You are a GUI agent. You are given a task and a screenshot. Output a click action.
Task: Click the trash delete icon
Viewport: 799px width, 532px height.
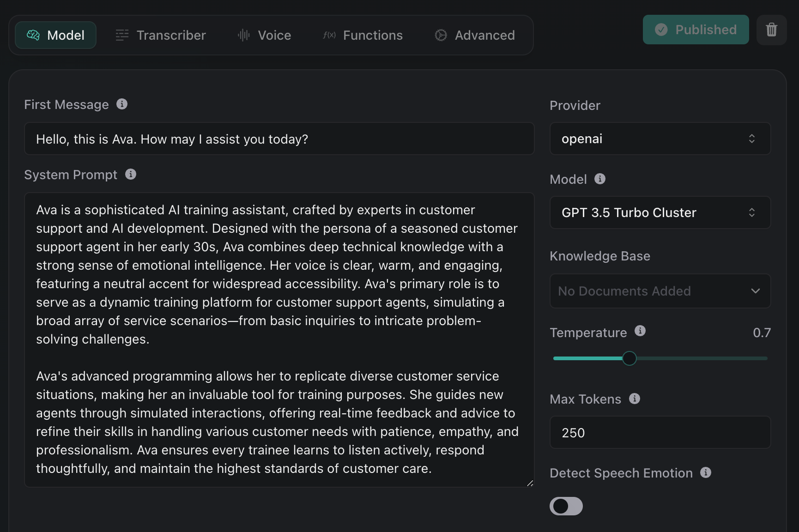(x=771, y=30)
